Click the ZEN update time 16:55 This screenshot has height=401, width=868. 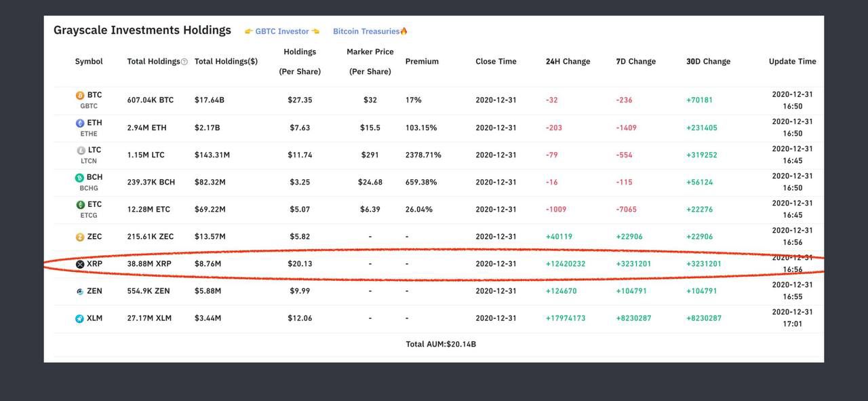[792, 297]
